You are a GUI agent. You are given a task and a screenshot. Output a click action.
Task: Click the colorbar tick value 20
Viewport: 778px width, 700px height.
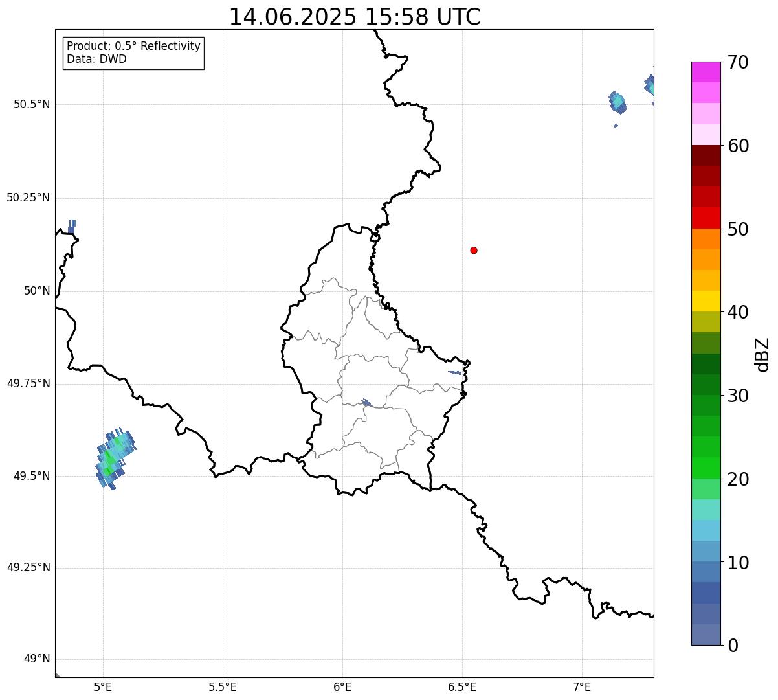point(738,479)
